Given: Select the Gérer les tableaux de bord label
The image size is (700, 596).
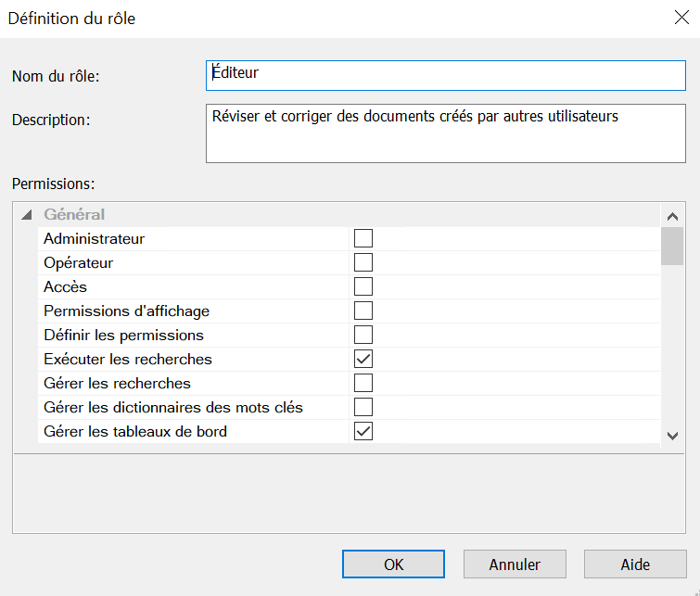Looking at the screenshot, I should click(x=135, y=432).
